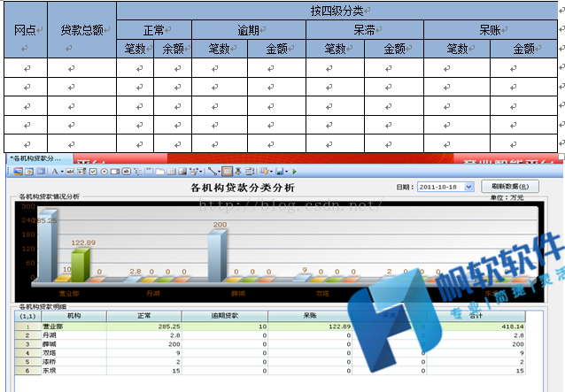Screen dimensions: 565x392
Task: Expand the line tool dropdown arrow
Action: (x=219, y=172)
